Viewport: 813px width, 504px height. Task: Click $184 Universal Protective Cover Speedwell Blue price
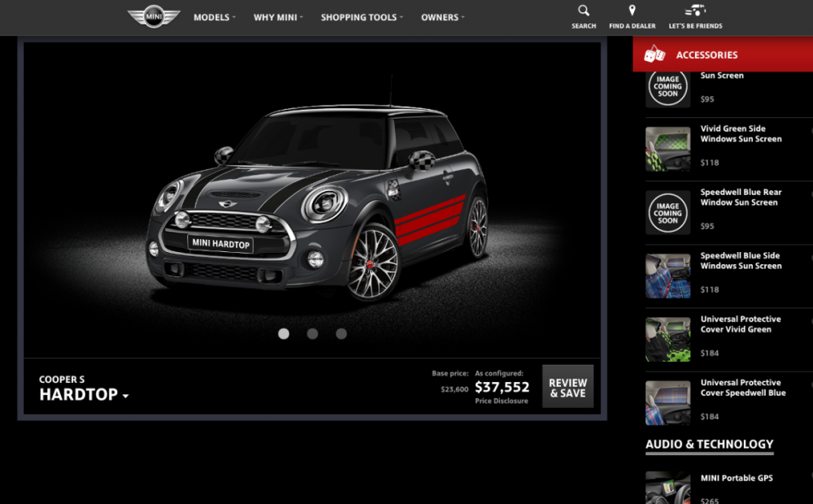tap(709, 416)
